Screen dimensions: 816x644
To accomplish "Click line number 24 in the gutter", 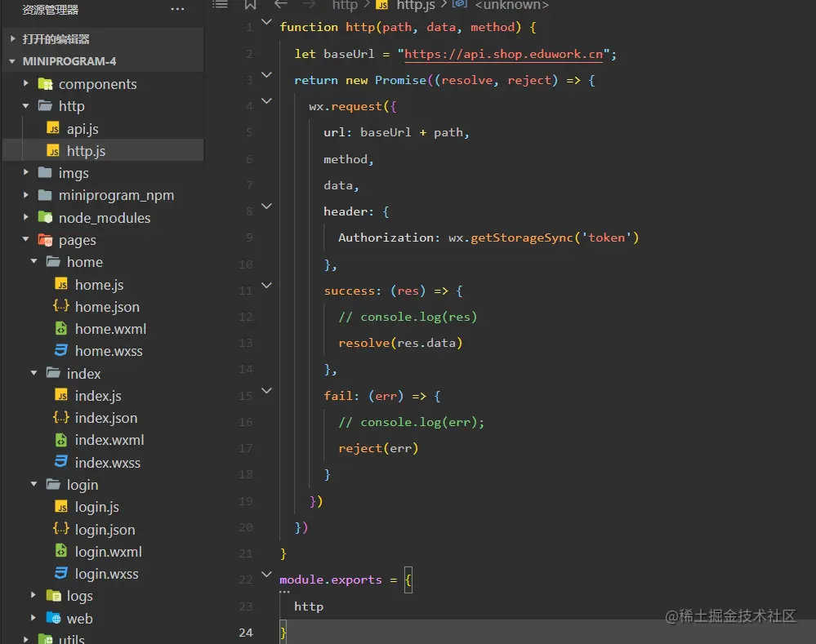I will point(246,632).
